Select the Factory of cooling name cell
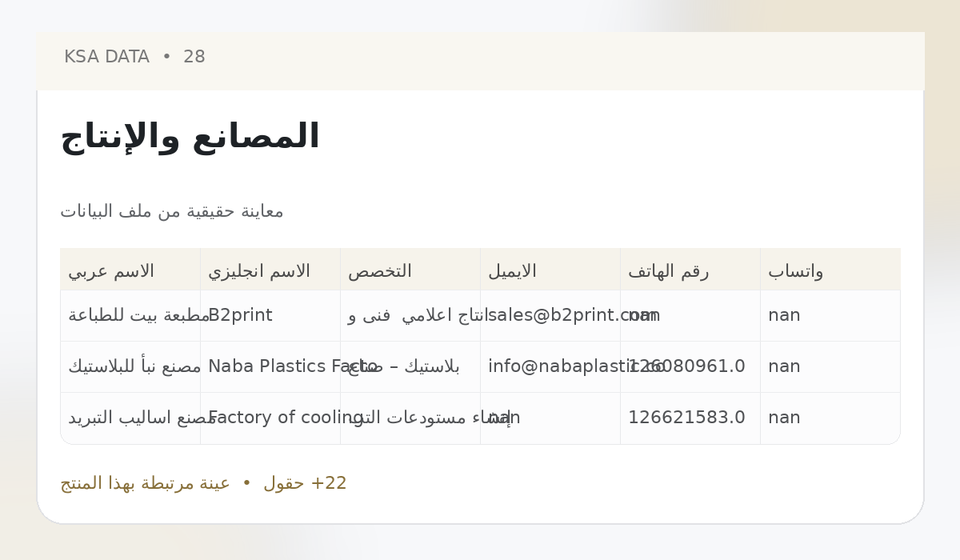Viewport: 960px width, 560px height. click(270, 418)
